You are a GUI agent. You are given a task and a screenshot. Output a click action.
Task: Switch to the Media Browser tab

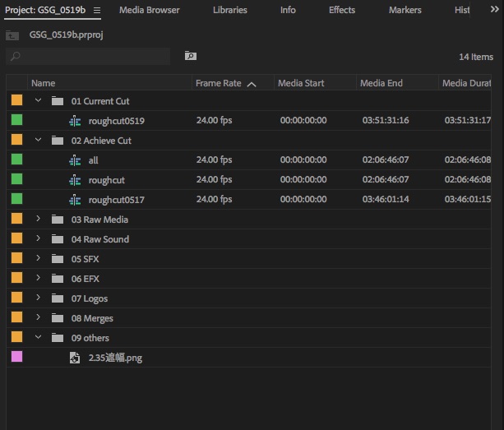point(149,11)
